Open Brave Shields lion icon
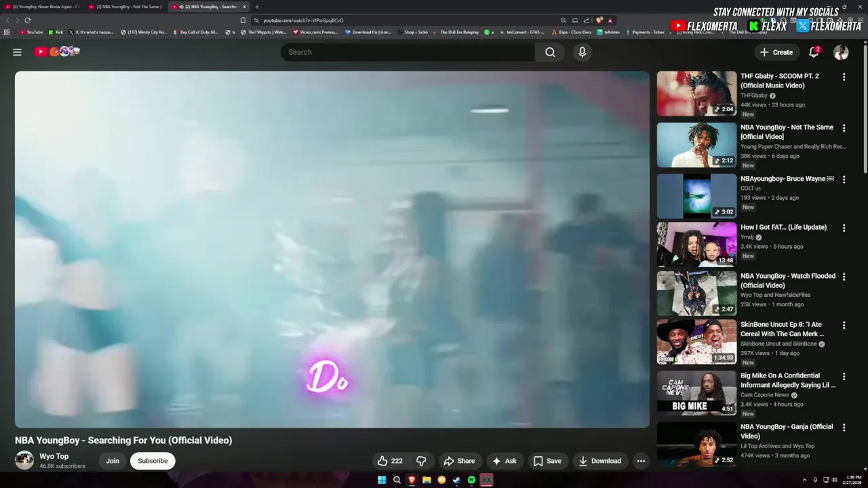Image resolution: width=868 pixels, height=488 pixels. 599,20
